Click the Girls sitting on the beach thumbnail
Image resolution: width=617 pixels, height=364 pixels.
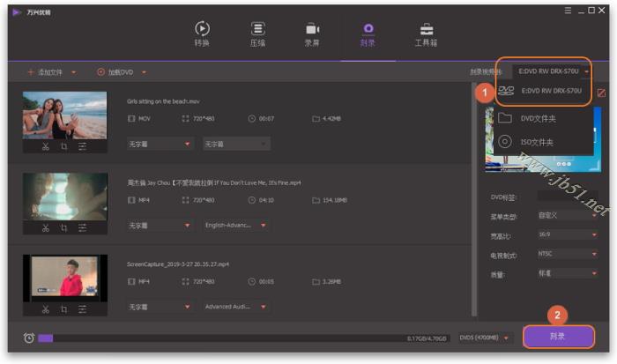pyautogui.click(x=65, y=115)
